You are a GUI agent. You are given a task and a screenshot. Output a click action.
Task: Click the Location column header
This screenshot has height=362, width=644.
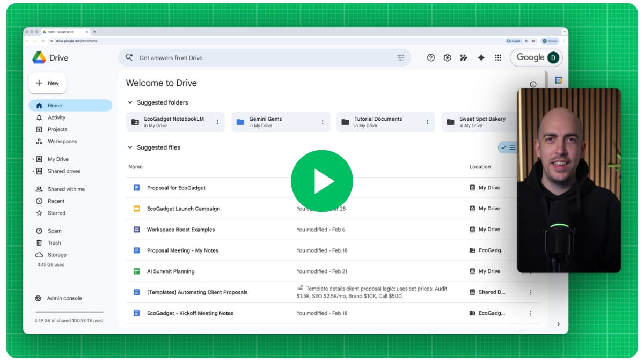480,167
